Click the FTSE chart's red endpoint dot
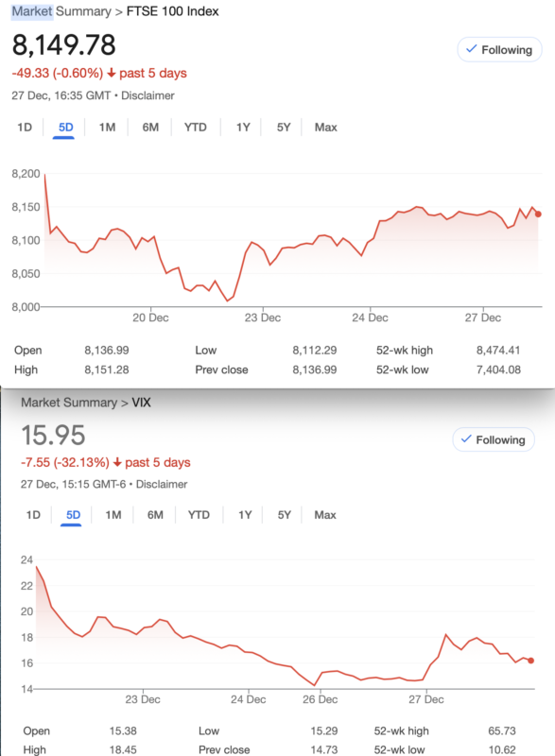Image resolution: width=555 pixels, height=756 pixels. 538,215
